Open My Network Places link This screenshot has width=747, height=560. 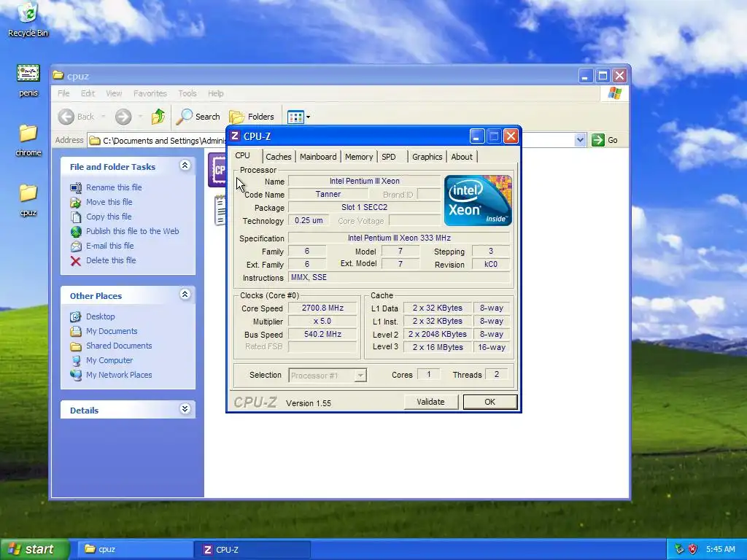[119, 375]
